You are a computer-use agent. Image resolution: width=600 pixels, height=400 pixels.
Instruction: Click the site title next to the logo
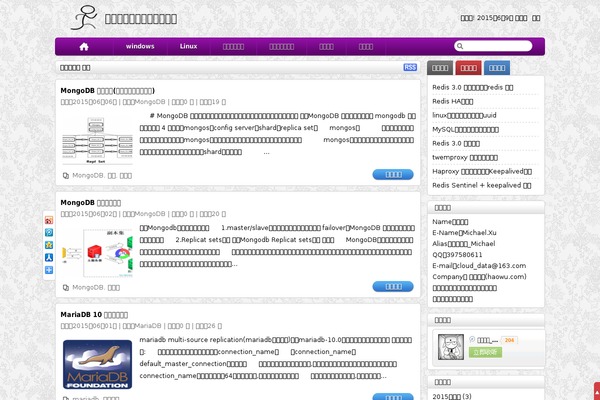tap(141, 19)
